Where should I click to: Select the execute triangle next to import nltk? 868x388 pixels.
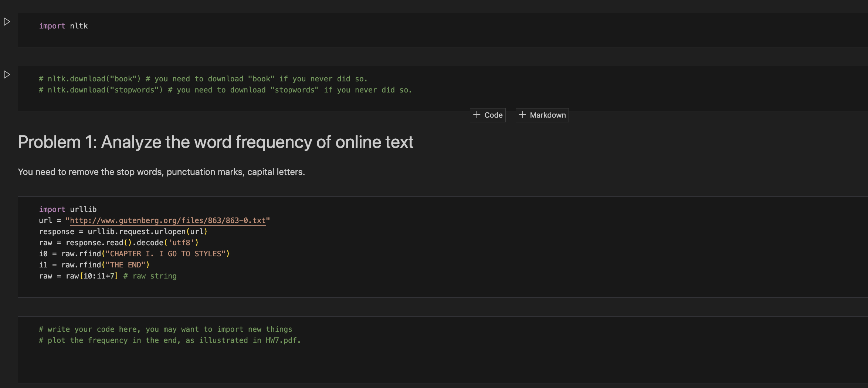pyautogui.click(x=6, y=21)
